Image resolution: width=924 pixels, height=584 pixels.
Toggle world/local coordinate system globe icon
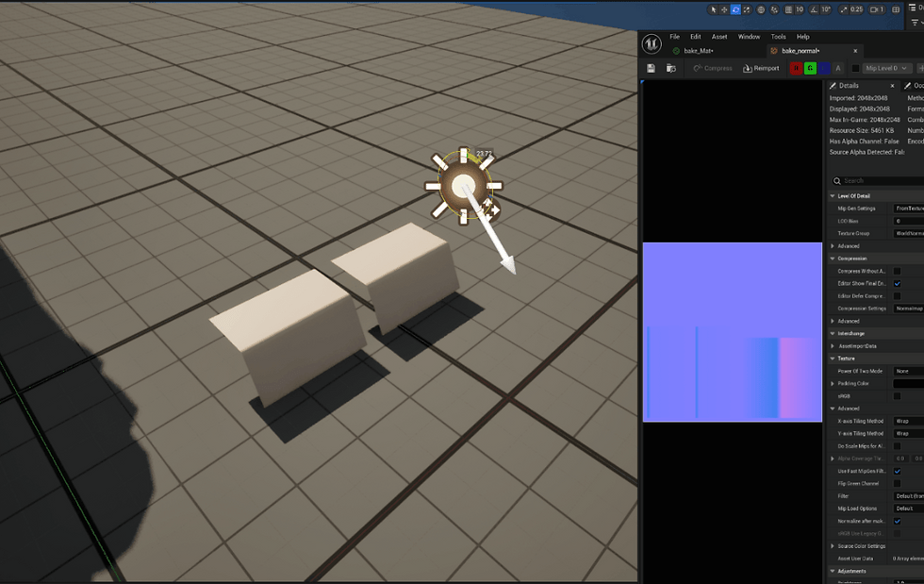pos(761,9)
